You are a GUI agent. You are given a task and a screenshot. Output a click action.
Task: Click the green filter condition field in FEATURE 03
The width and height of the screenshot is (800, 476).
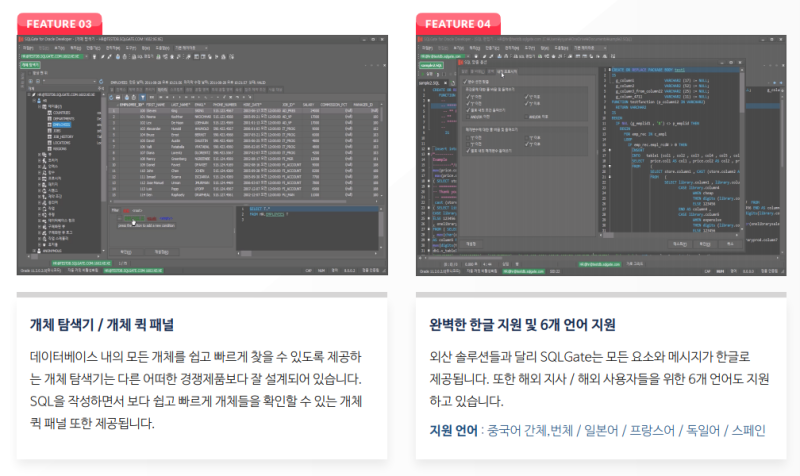(134, 218)
